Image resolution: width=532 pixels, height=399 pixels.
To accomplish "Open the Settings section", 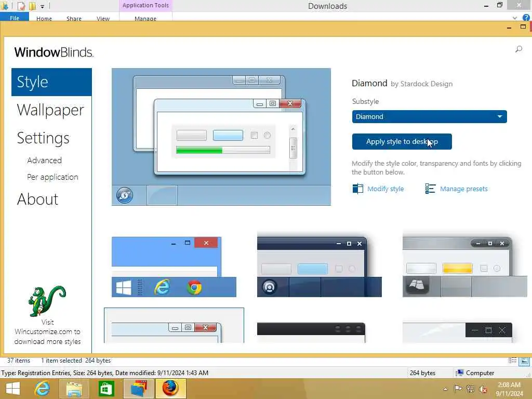I will point(43,138).
